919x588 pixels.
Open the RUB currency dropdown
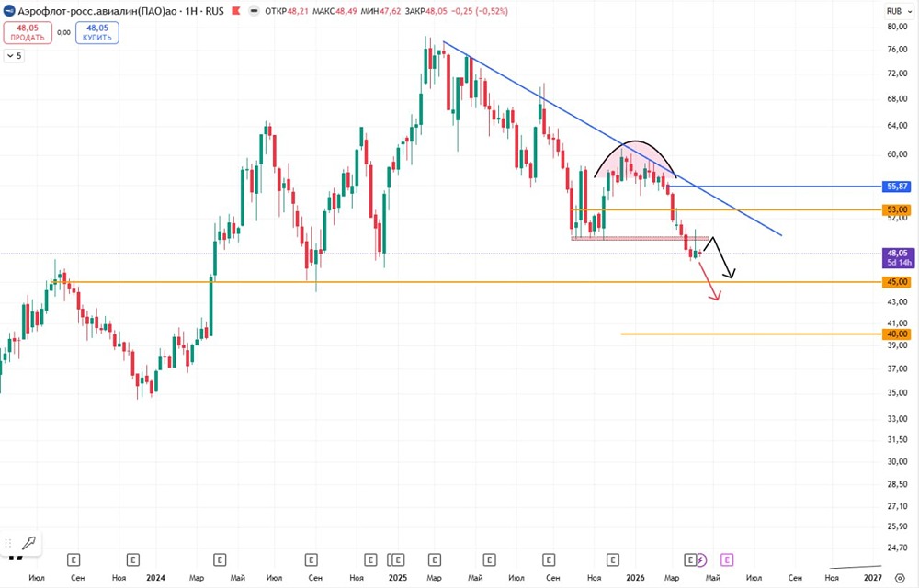pyautogui.click(x=900, y=11)
